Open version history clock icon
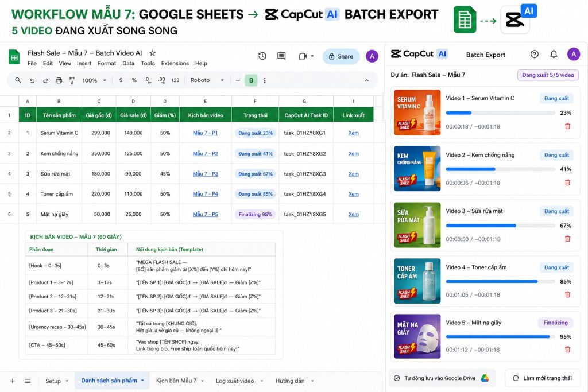588x392 pixels. coord(262,56)
